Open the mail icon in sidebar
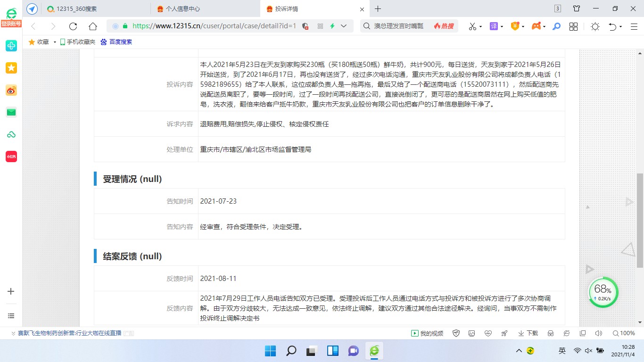644x362 pixels. point(11,112)
